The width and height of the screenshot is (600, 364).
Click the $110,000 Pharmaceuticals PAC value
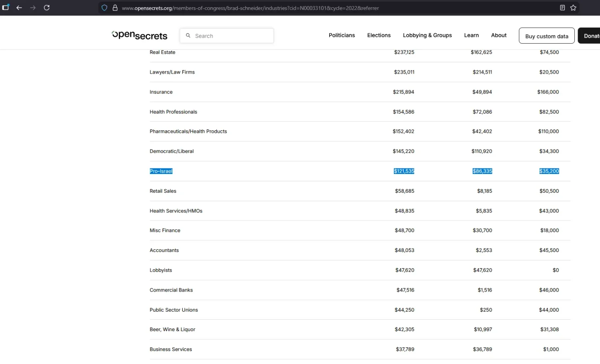[548, 132]
